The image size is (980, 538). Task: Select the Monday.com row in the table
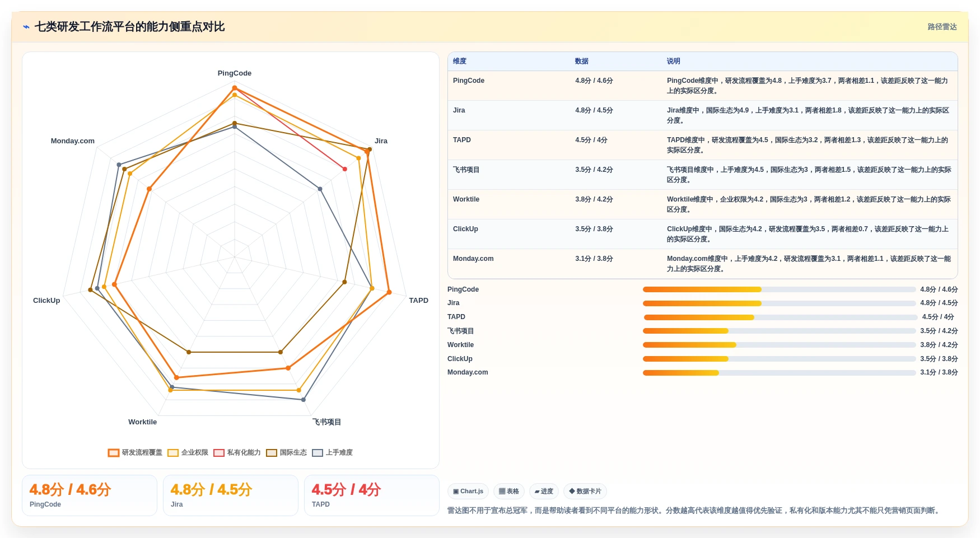coord(703,264)
